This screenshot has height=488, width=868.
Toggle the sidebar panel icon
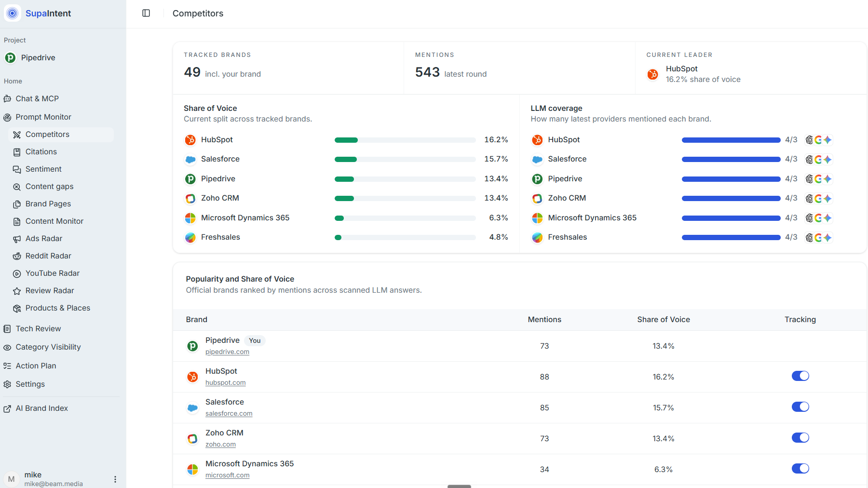146,13
